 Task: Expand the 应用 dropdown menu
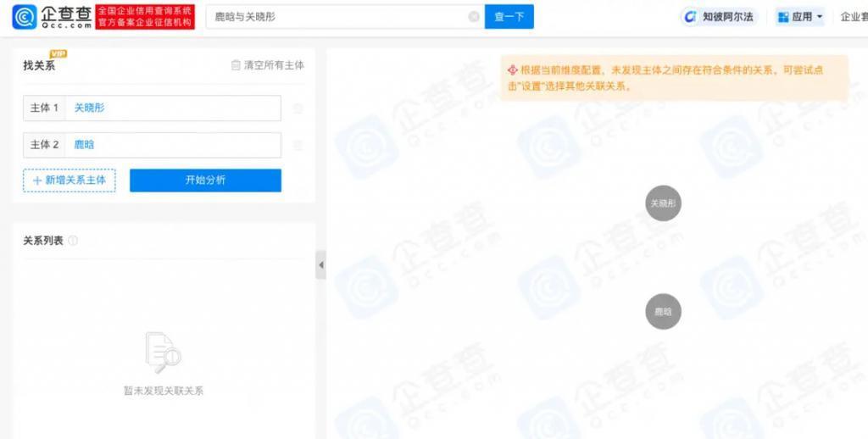point(800,17)
